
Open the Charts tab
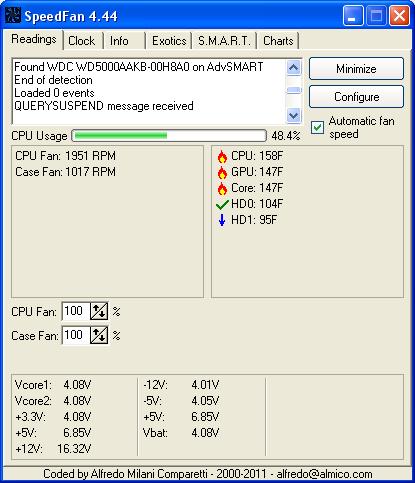click(278, 41)
